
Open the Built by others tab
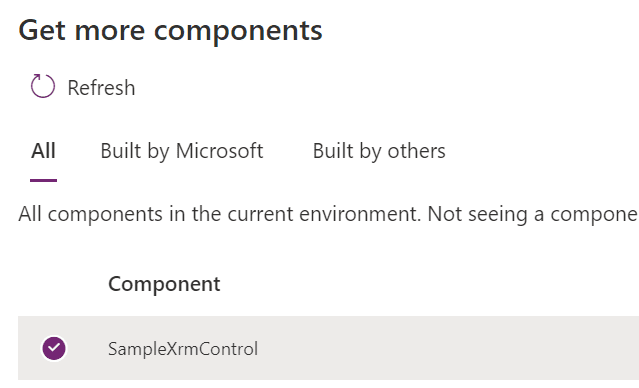(x=379, y=151)
